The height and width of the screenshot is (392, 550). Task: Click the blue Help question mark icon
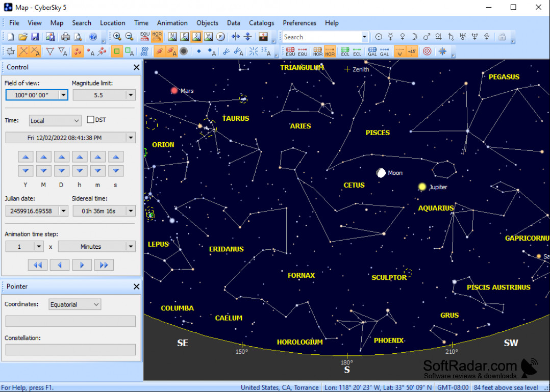93,37
